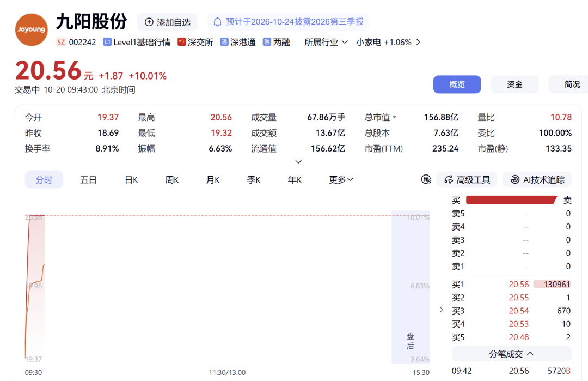Select the 月K chart tab
This screenshot has width=588, height=381.
tap(213, 180)
